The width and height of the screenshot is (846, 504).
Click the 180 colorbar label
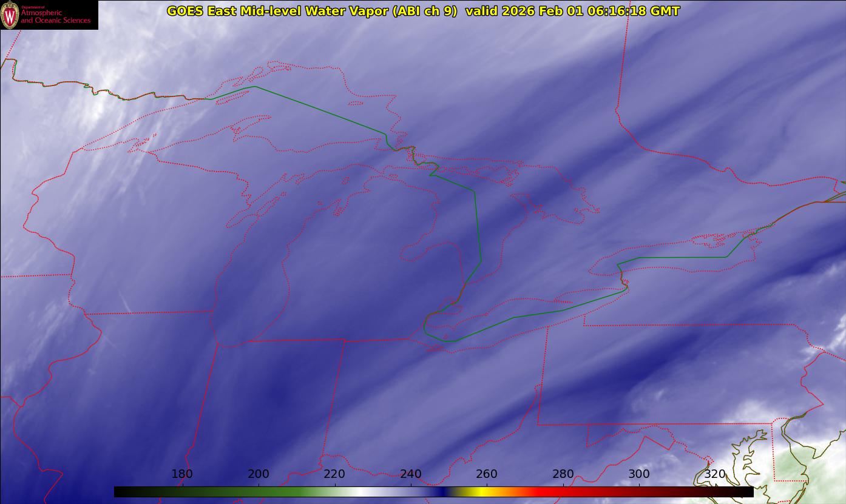coord(182,474)
